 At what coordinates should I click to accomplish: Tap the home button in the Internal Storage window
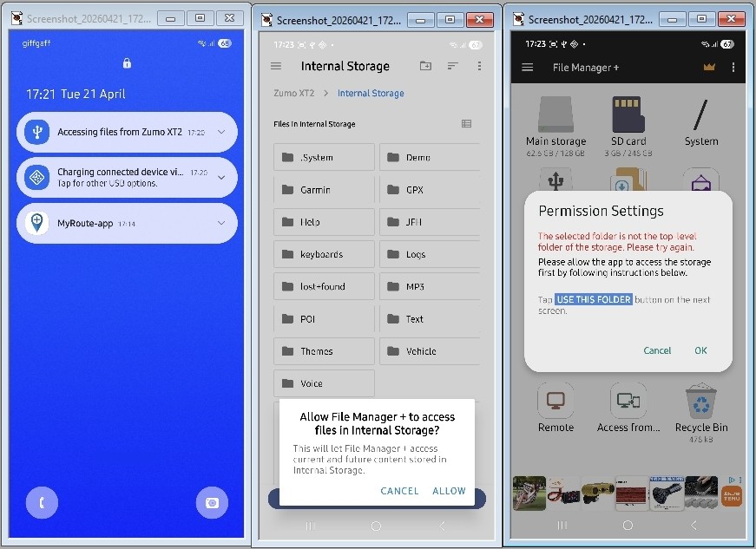pos(376,526)
